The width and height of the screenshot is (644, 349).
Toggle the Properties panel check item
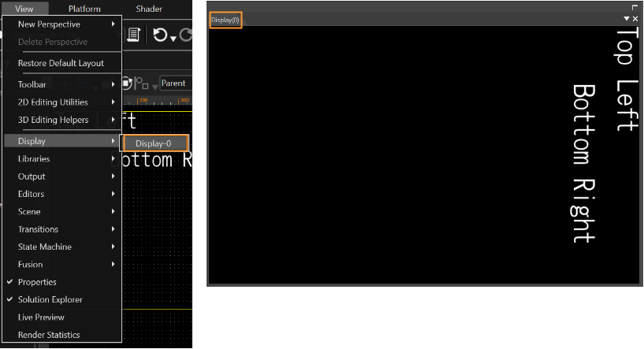(62, 282)
